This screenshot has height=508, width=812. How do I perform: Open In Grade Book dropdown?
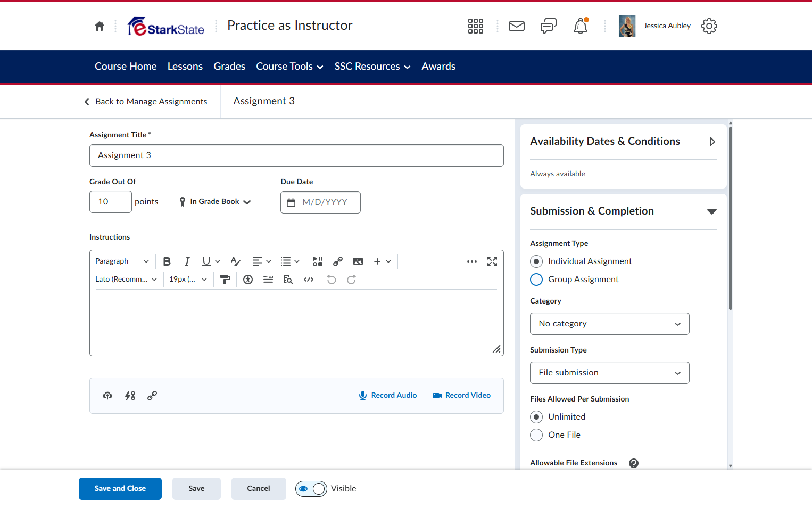point(214,202)
